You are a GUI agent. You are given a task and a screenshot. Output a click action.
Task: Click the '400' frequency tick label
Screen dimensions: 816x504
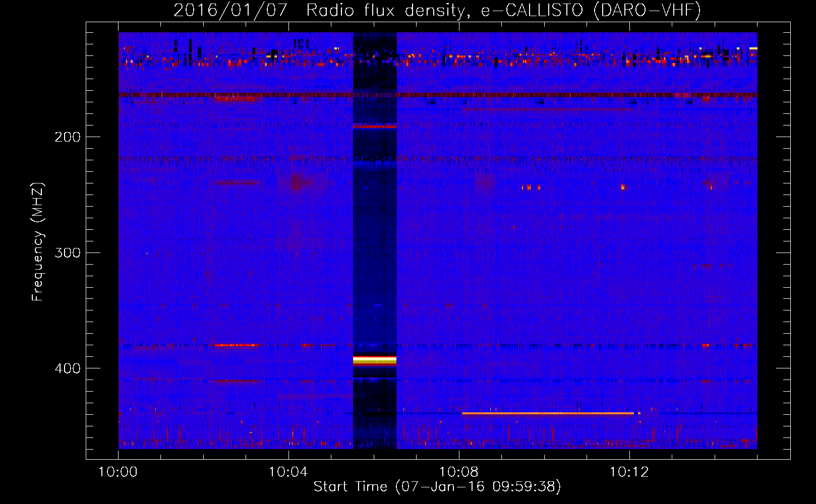pyautogui.click(x=68, y=368)
